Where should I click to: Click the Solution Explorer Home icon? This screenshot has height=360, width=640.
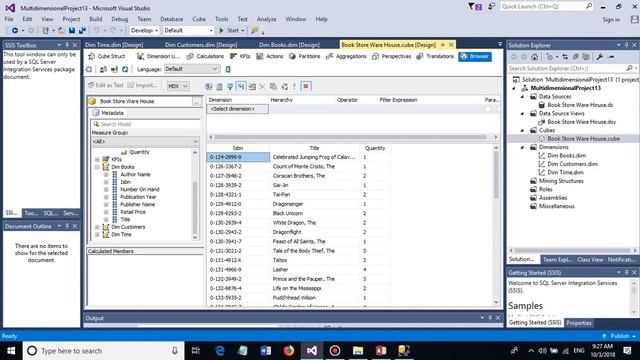[535, 57]
